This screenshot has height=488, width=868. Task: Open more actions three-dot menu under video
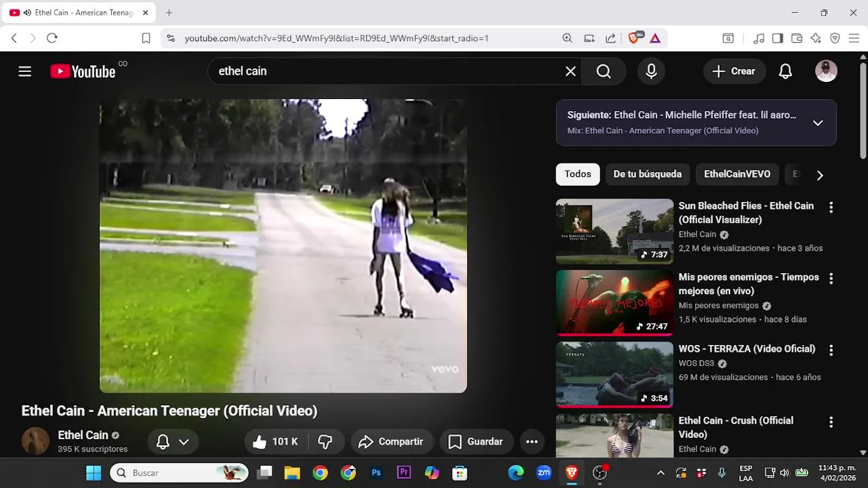pos(532,442)
